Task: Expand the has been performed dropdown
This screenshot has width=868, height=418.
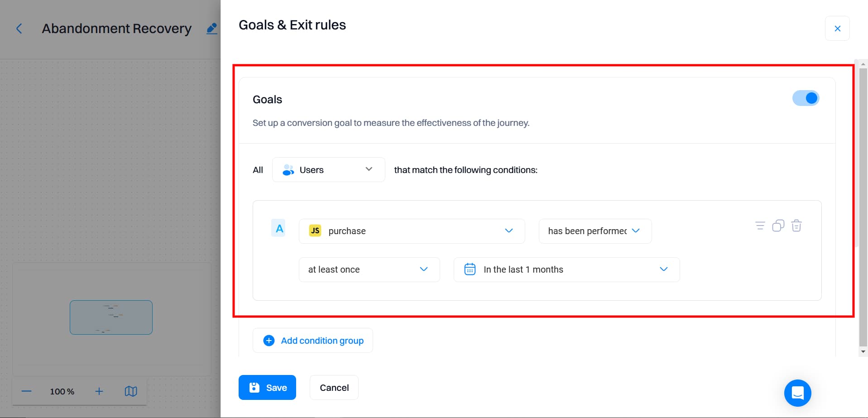Action: point(595,231)
